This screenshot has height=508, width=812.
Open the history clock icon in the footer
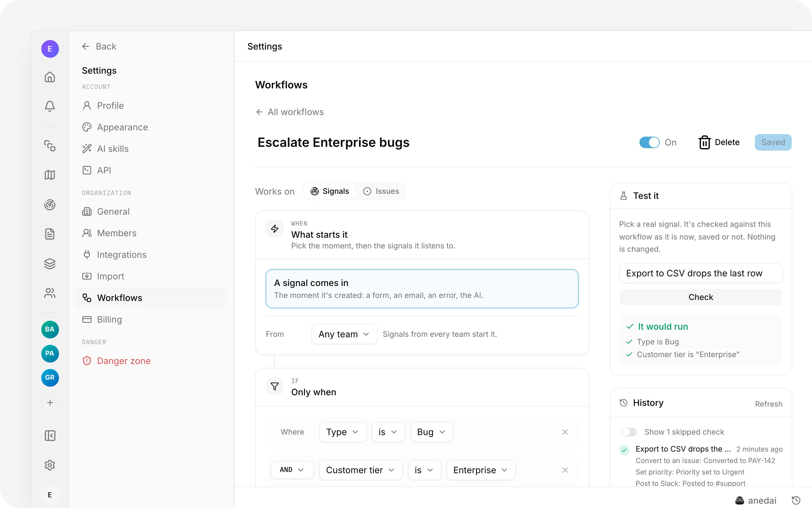tap(796, 500)
